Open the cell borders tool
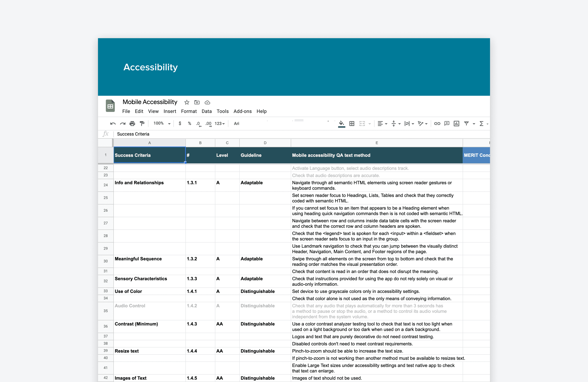 point(352,123)
